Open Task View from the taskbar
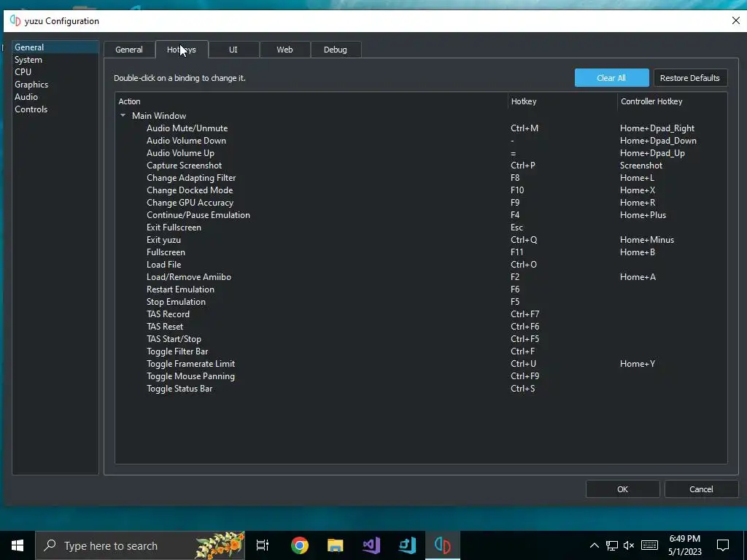 [x=263, y=545]
